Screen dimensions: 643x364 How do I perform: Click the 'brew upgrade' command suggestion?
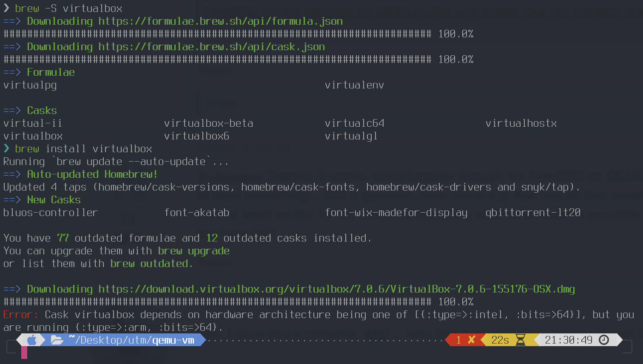(x=193, y=251)
